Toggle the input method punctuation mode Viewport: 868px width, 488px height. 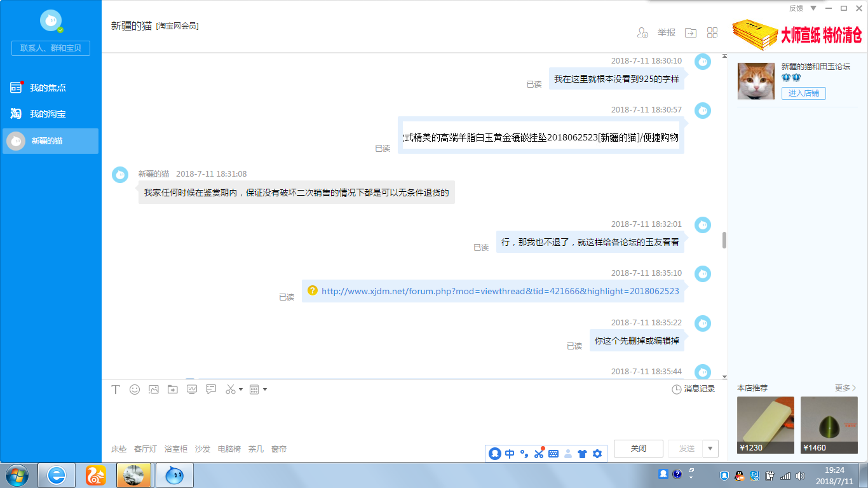(x=524, y=454)
